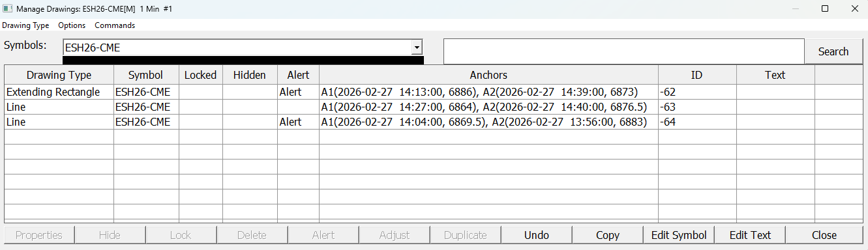
Task: Click the Edit Text button
Action: 750,235
